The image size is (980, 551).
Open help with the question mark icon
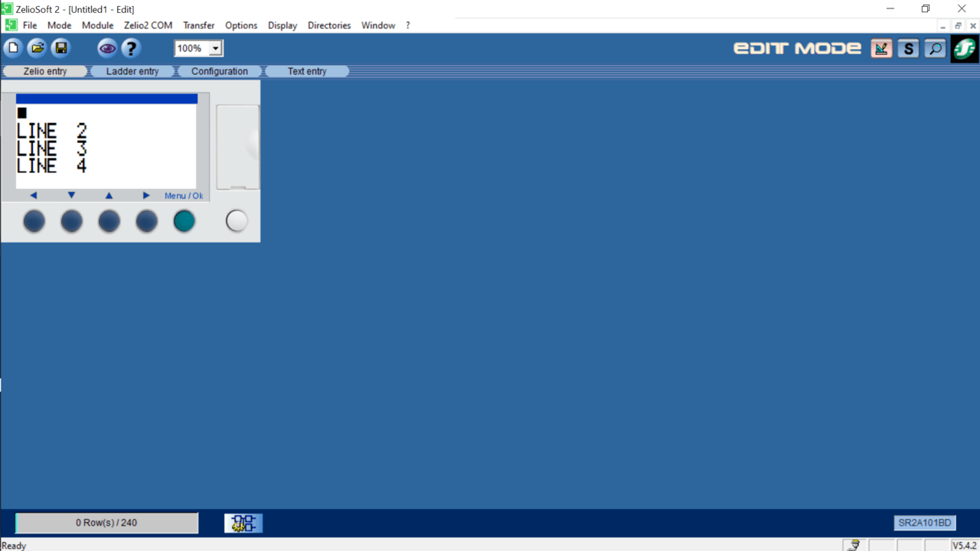131,48
